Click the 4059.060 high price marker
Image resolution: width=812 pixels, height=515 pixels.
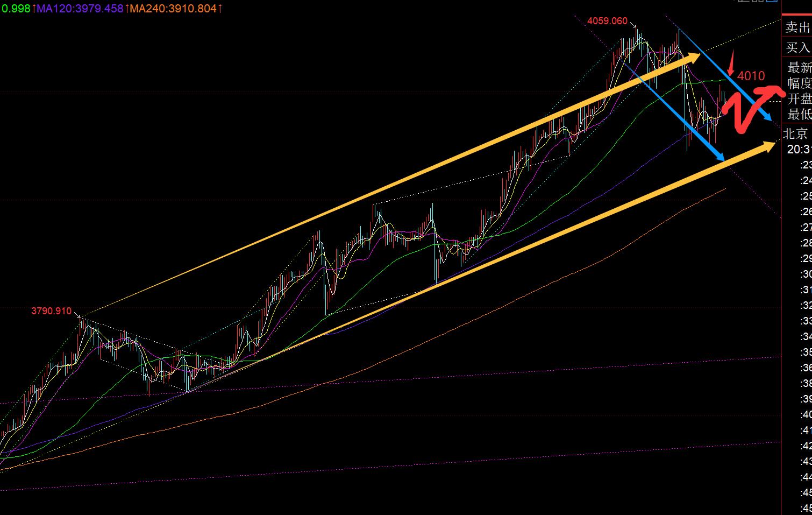click(x=607, y=21)
